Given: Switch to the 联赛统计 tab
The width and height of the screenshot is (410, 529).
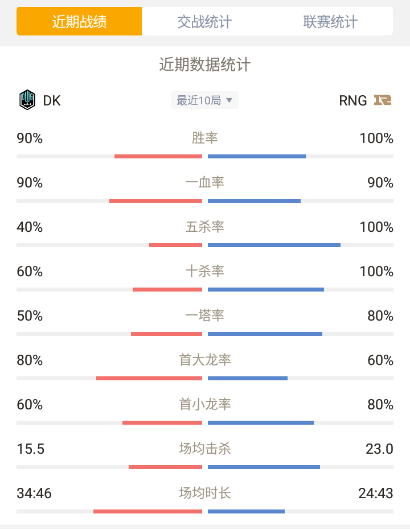Looking at the screenshot, I should point(330,22).
